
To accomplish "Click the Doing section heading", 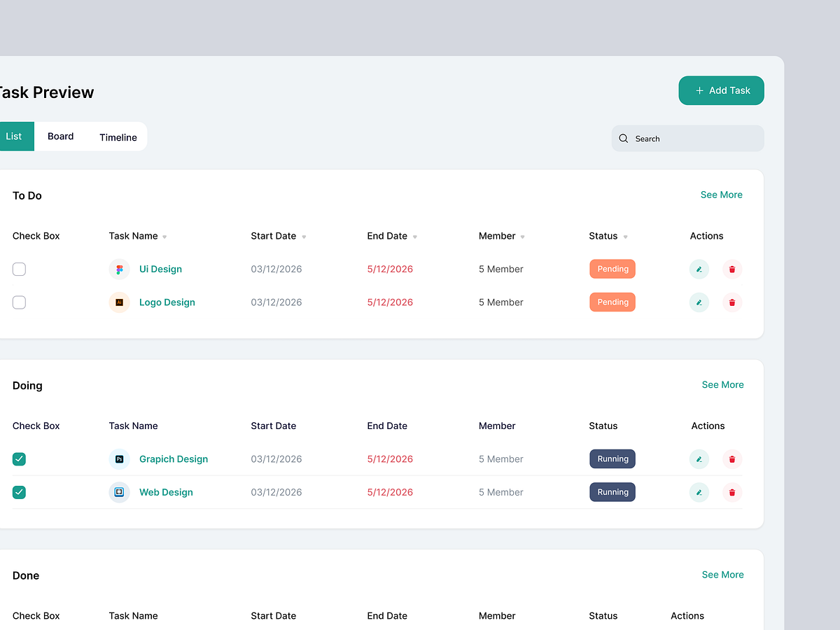I will tap(27, 386).
